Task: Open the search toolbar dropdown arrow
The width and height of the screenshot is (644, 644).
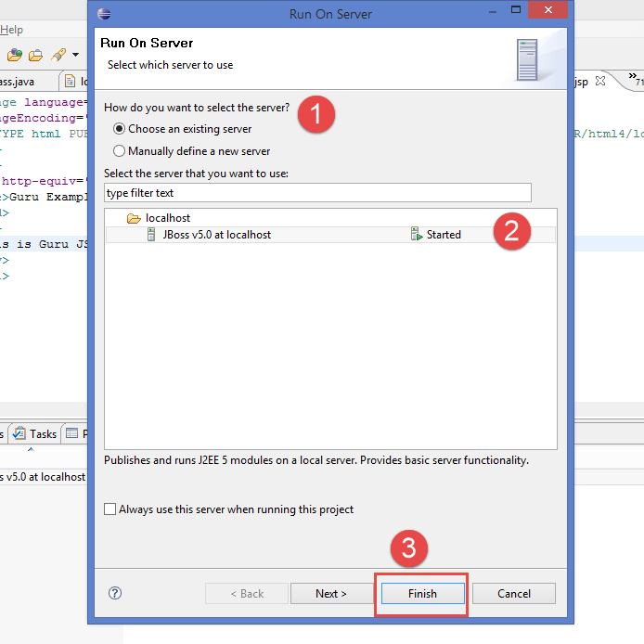Action: tap(75, 56)
